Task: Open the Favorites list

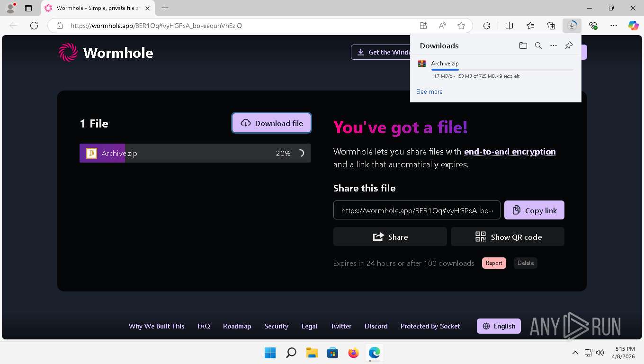Action: (x=530, y=26)
